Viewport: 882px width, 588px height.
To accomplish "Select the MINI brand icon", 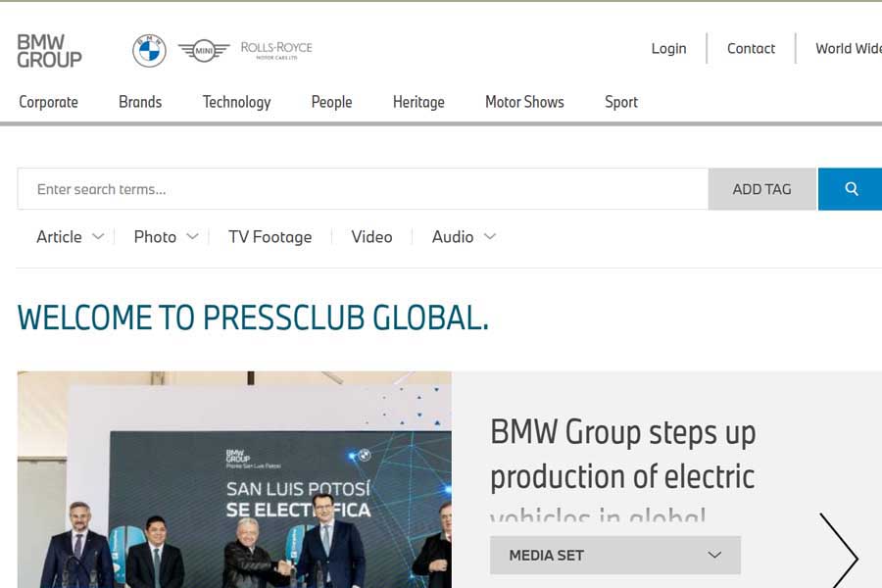I will click(203, 48).
